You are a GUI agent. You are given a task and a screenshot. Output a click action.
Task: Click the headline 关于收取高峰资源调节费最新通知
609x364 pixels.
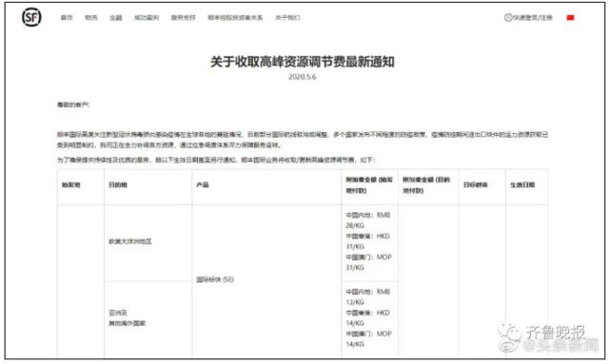click(x=303, y=62)
